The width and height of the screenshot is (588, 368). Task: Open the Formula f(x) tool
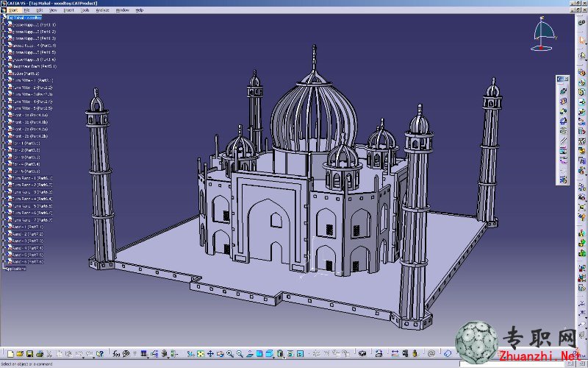[116, 354]
